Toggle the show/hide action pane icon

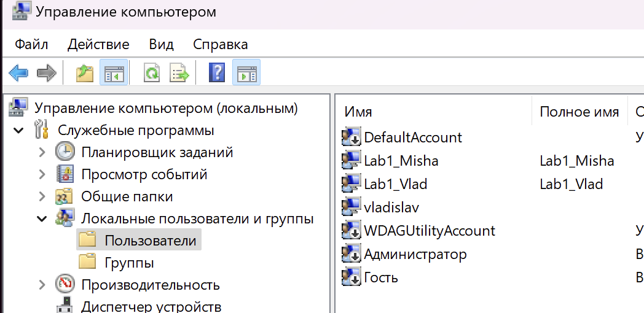[x=246, y=74]
